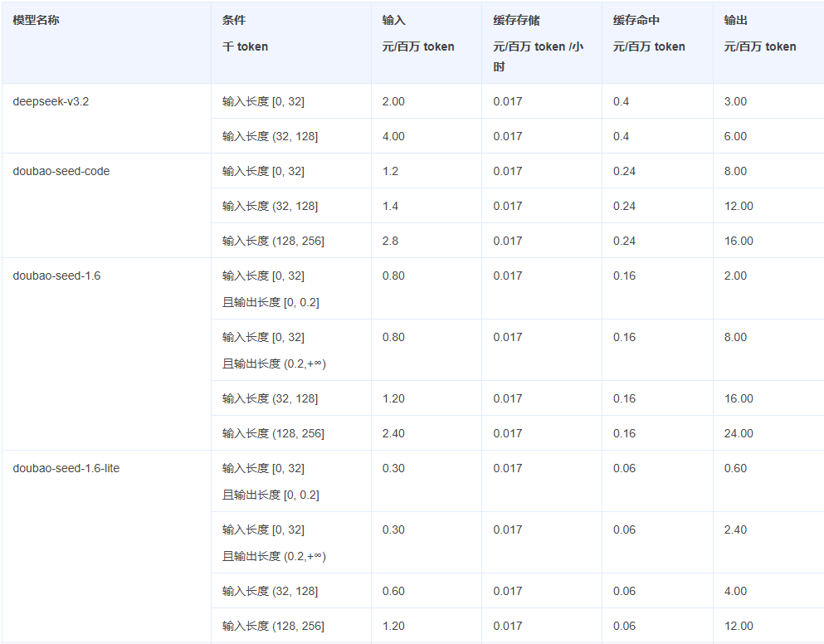Select the doubao-seed-1.6-lite model name

coord(66,468)
